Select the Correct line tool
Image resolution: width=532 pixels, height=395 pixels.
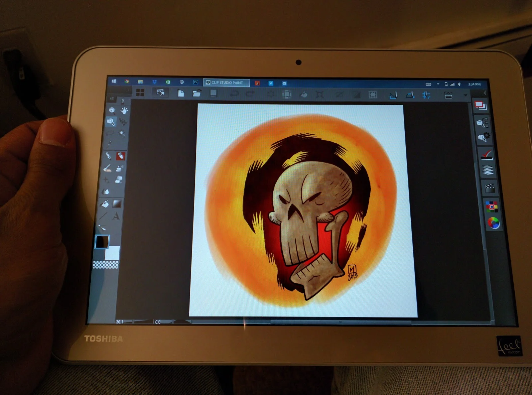point(102,228)
